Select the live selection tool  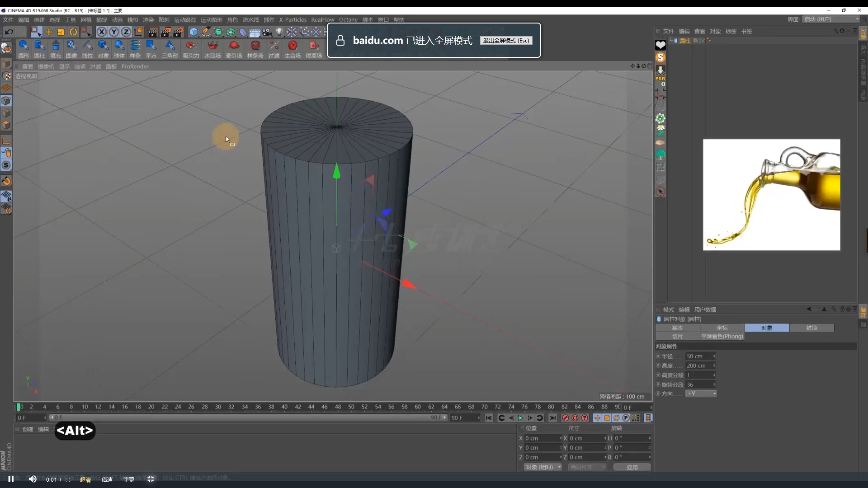click(36, 32)
